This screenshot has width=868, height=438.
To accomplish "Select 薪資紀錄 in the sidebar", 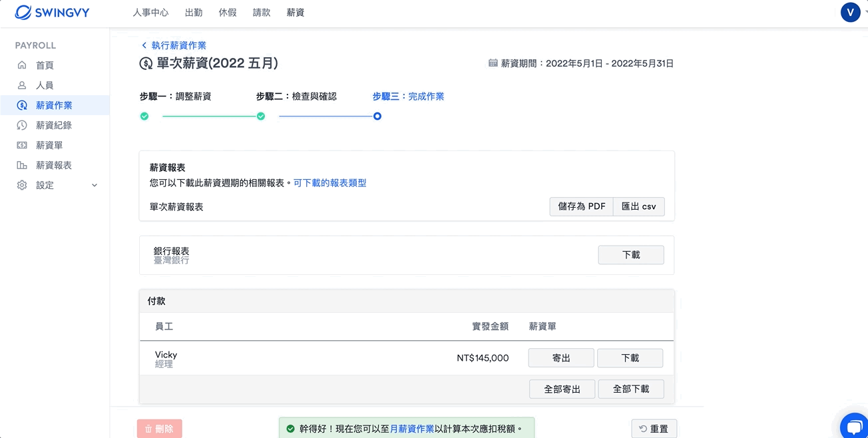I will (54, 125).
